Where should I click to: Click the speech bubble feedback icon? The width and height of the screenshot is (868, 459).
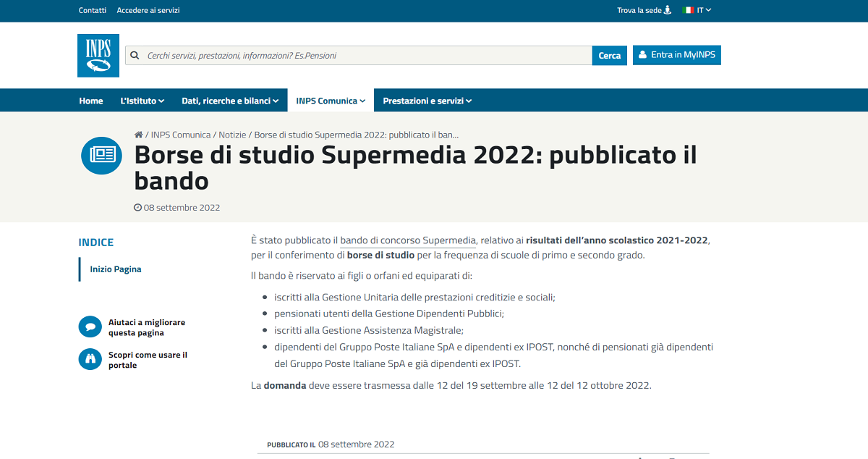pos(90,327)
